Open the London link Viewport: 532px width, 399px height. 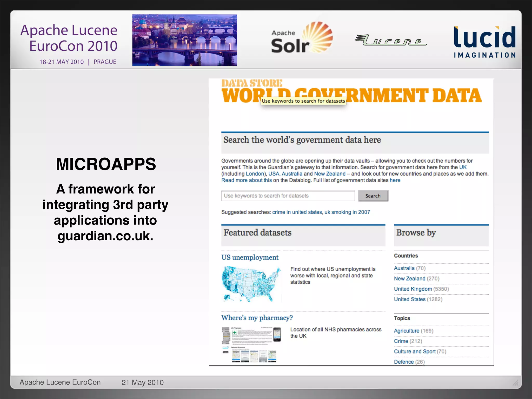pyautogui.click(x=255, y=174)
